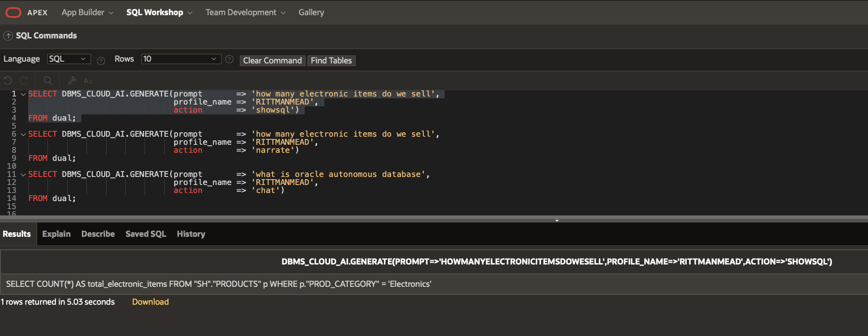
Task: Switch to the Describe tab
Action: [x=98, y=234]
